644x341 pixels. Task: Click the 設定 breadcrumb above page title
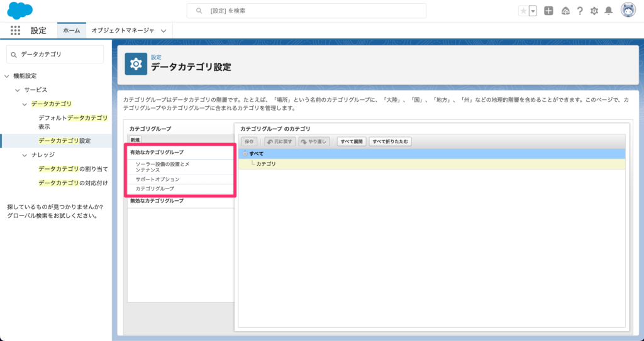[x=156, y=57]
